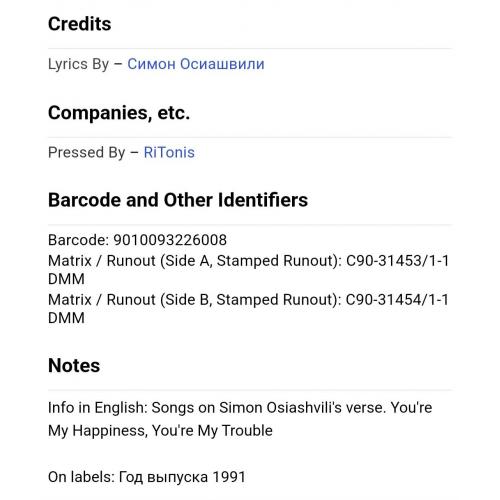
Task: Click the "My Happiness, You're My Trouble" line
Action: (x=160, y=431)
